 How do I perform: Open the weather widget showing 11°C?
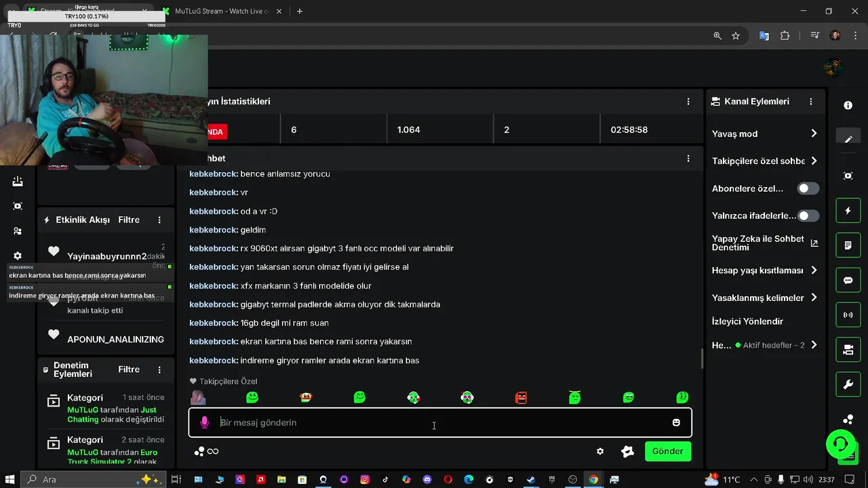pos(722,480)
